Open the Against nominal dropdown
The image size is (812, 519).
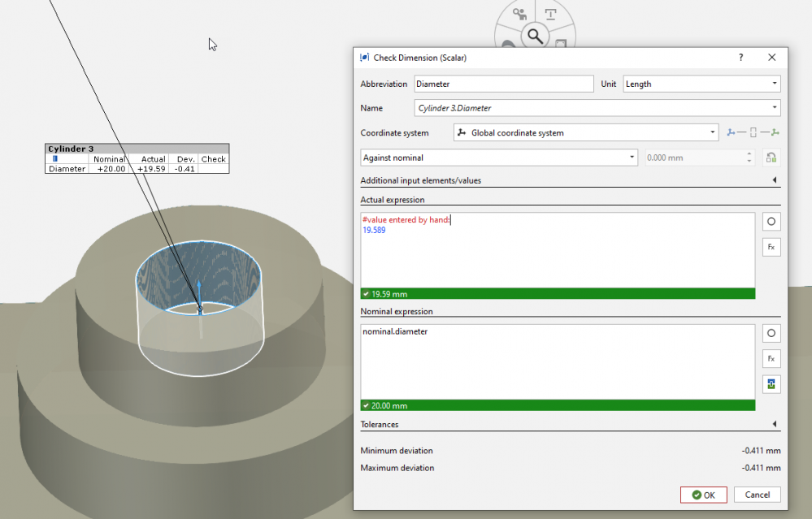[x=499, y=158]
